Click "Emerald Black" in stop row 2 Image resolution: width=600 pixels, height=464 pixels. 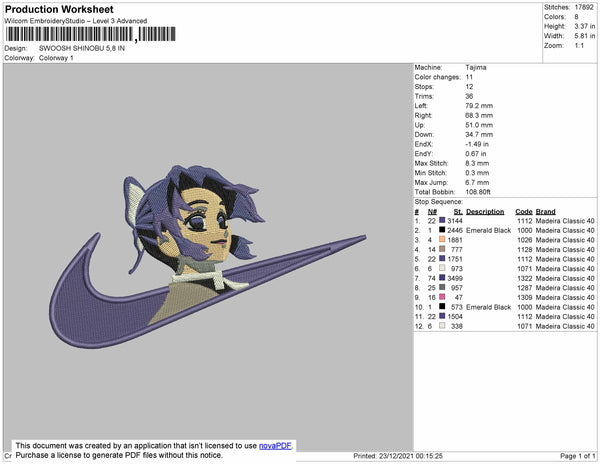click(x=489, y=230)
